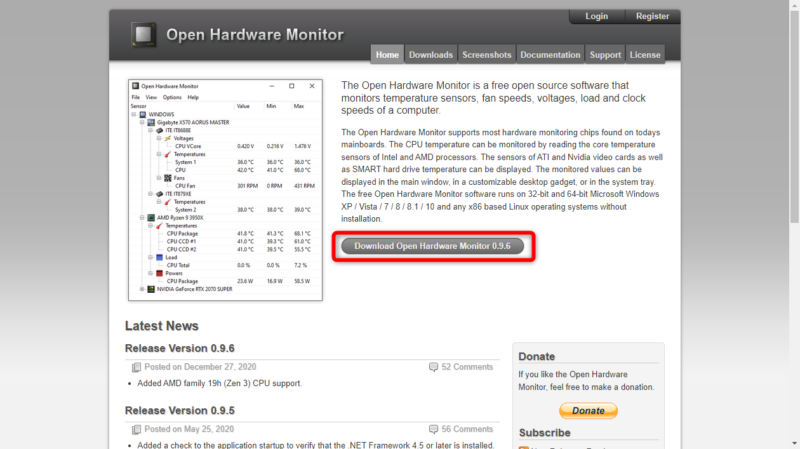
Task: Go to the Downloads tab
Action: (x=431, y=55)
